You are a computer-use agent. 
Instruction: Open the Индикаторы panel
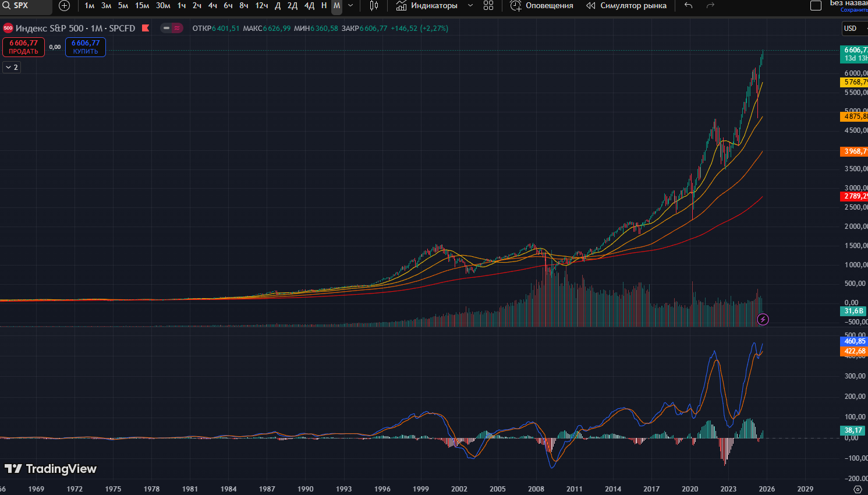click(x=427, y=6)
